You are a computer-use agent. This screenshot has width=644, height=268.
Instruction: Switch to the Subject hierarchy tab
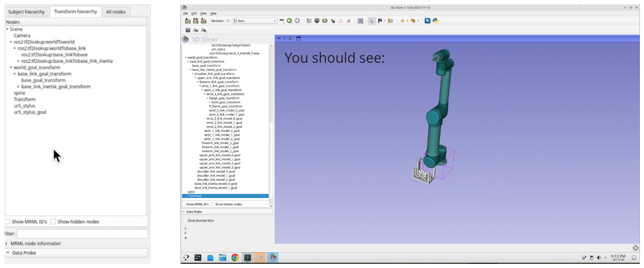click(x=26, y=12)
